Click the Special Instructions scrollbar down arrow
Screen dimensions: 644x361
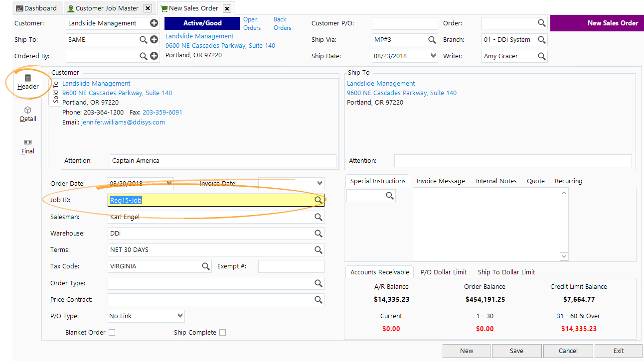point(564,256)
